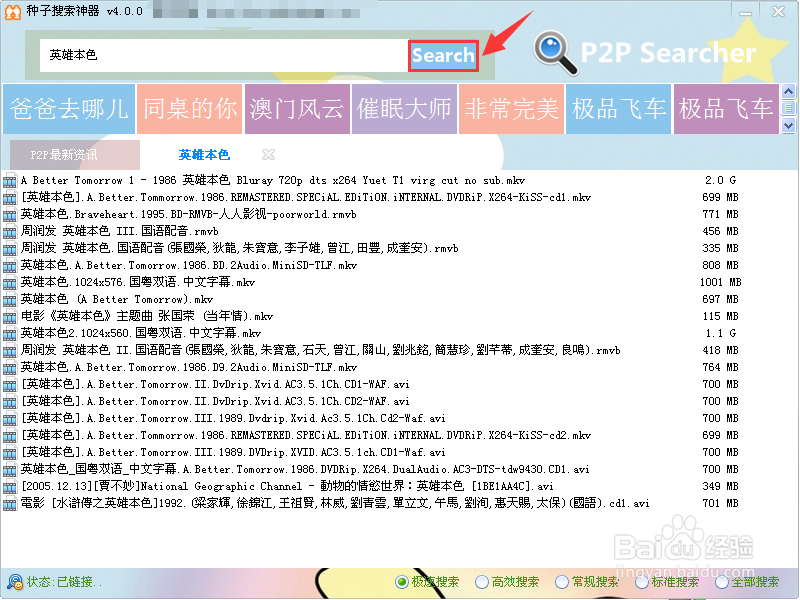Select result 英雄本色2.1024x560.国粤双语.中文字幕.mkv

(141, 333)
